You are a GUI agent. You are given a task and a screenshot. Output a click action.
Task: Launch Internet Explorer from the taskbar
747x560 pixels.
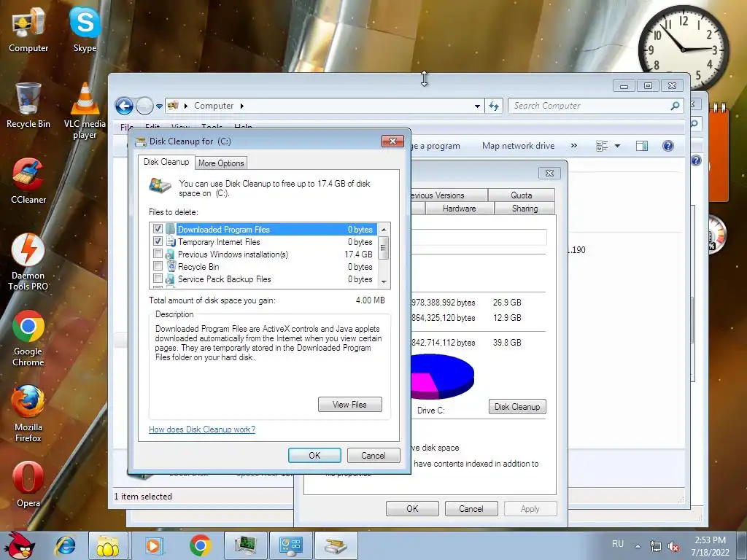pos(65,545)
